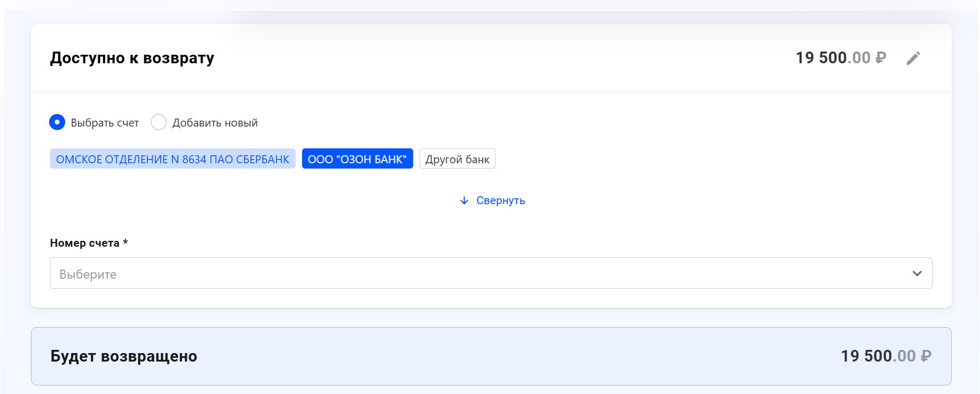Click the Номер счета field label
Viewport: 980px width, 394px height.
tap(85, 243)
